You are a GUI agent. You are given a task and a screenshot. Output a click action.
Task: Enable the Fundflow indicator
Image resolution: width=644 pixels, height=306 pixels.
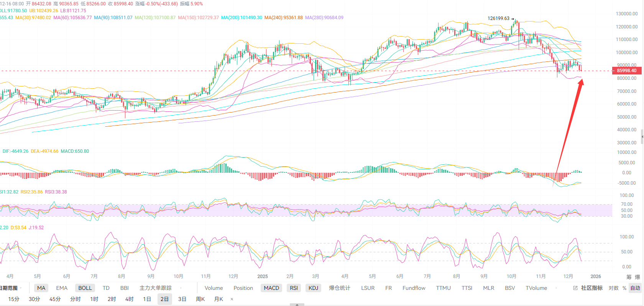pos(414,288)
